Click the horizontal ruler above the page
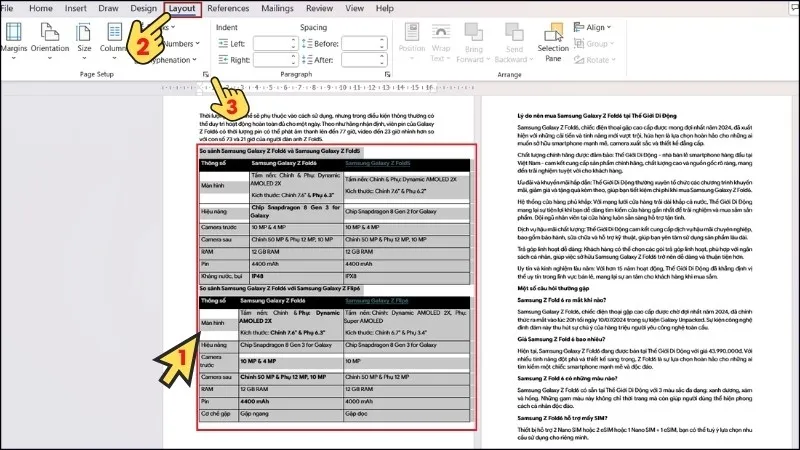Screen dimensions: 800x450 (319, 88)
